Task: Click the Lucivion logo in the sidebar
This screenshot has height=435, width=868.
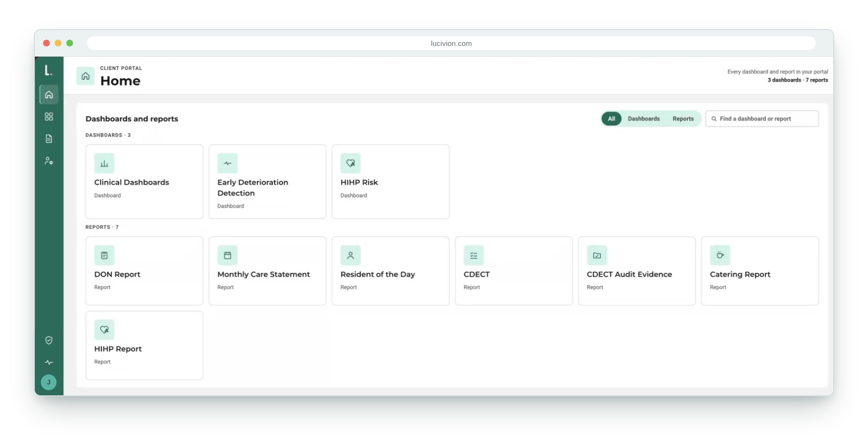Action: (x=48, y=71)
